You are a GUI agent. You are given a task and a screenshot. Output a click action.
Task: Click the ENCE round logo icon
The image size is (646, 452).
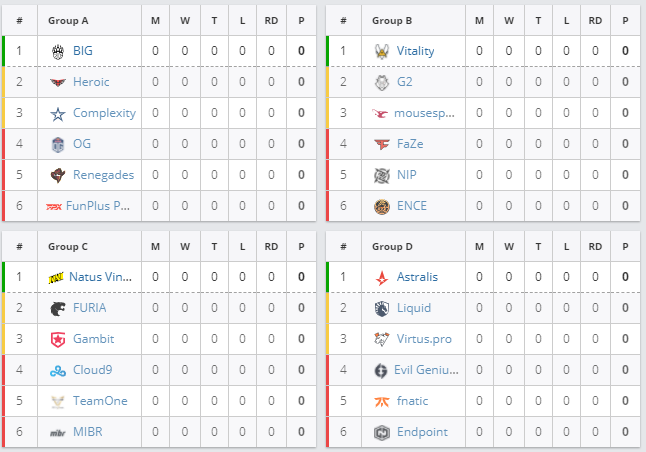coord(382,206)
